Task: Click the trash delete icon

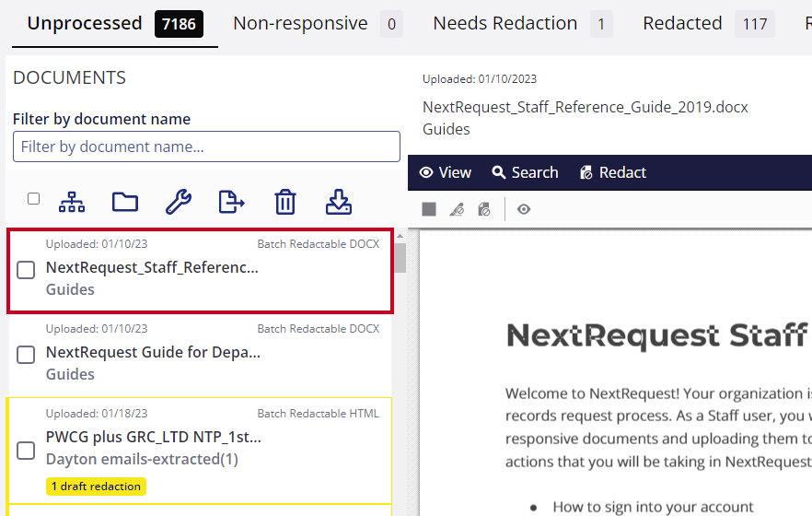Action: click(285, 202)
